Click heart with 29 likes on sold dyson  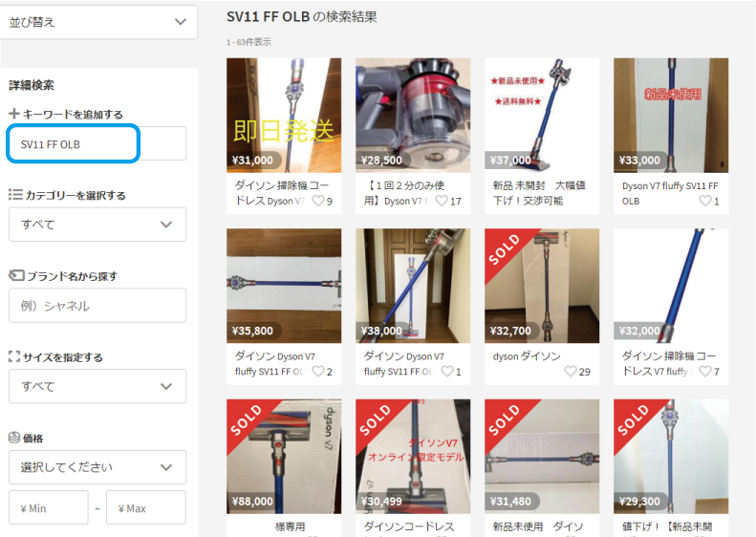coord(571,371)
